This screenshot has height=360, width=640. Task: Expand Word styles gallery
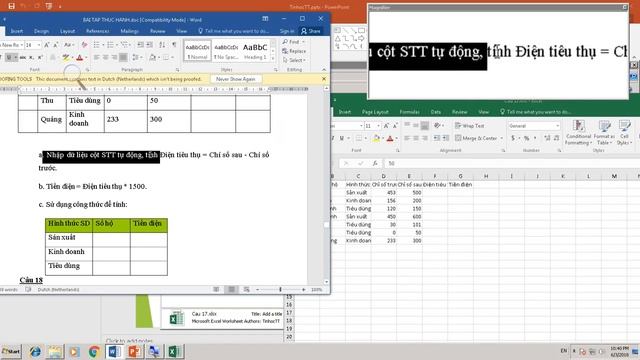273,58
